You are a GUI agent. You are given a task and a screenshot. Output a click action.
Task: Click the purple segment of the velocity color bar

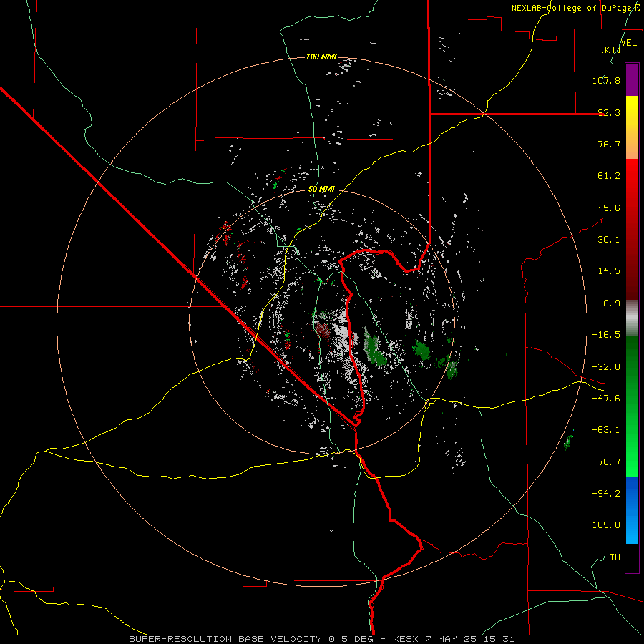coord(632,79)
